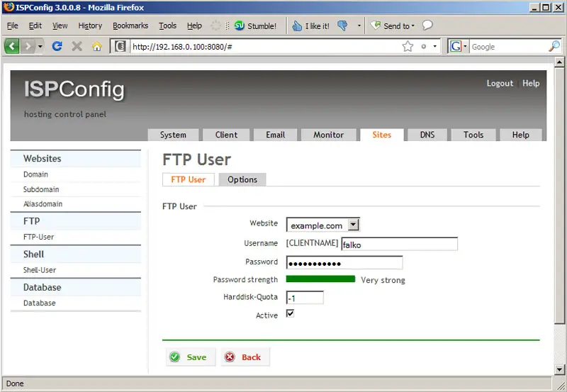Screen dimensions: 567x392
Task: Switch to the System module tab
Action: pos(173,135)
